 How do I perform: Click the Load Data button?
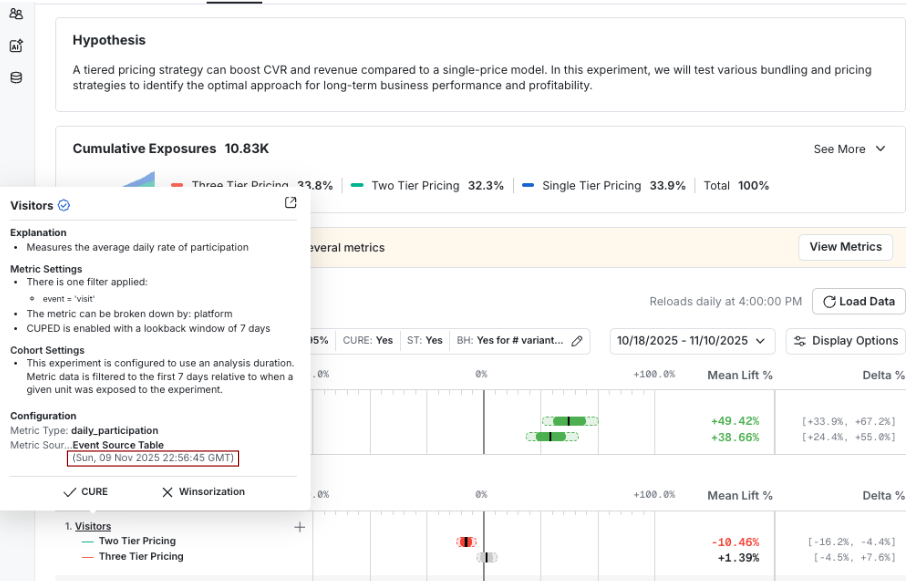click(x=859, y=301)
